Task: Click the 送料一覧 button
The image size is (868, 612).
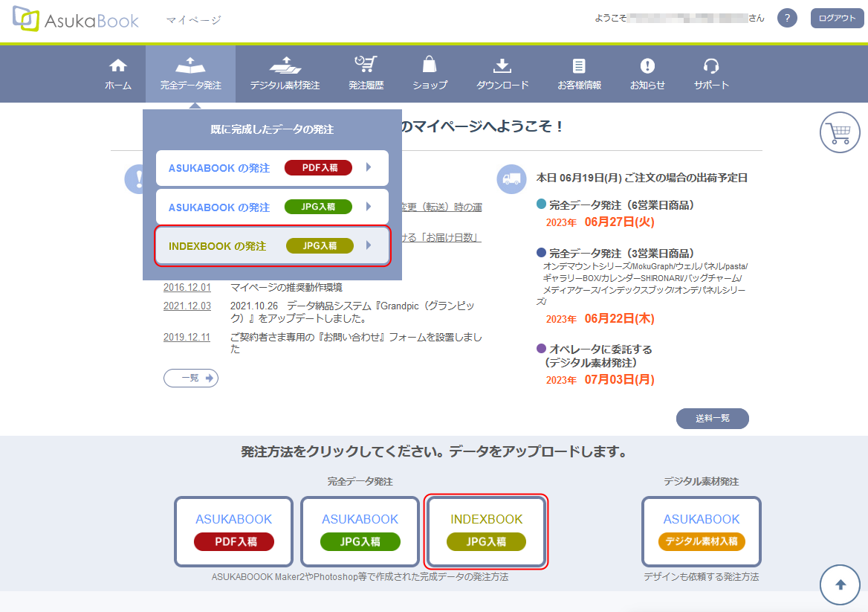Action: 712,419
